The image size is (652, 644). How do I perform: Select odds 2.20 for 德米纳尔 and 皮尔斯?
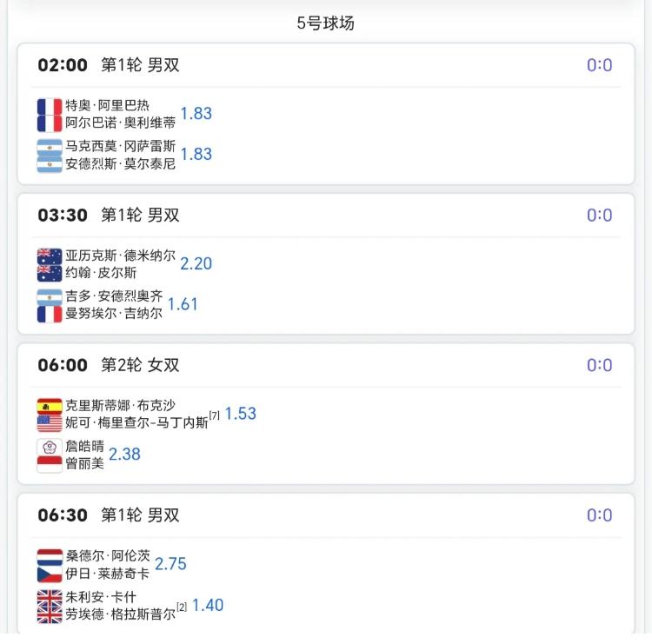click(x=196, y=263)
